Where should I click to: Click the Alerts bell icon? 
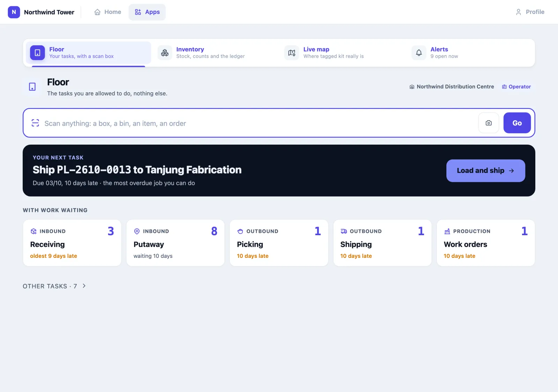[x=419, y=53]
